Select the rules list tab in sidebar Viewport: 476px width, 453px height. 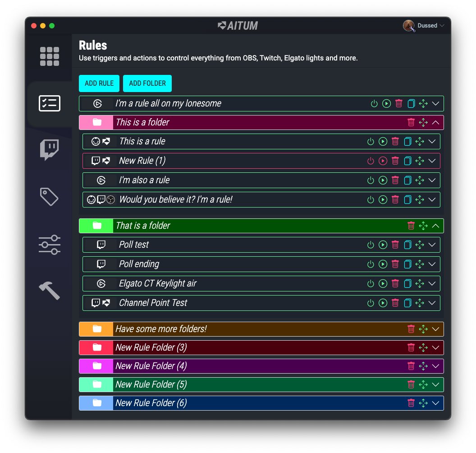click(x=49, y=103)
